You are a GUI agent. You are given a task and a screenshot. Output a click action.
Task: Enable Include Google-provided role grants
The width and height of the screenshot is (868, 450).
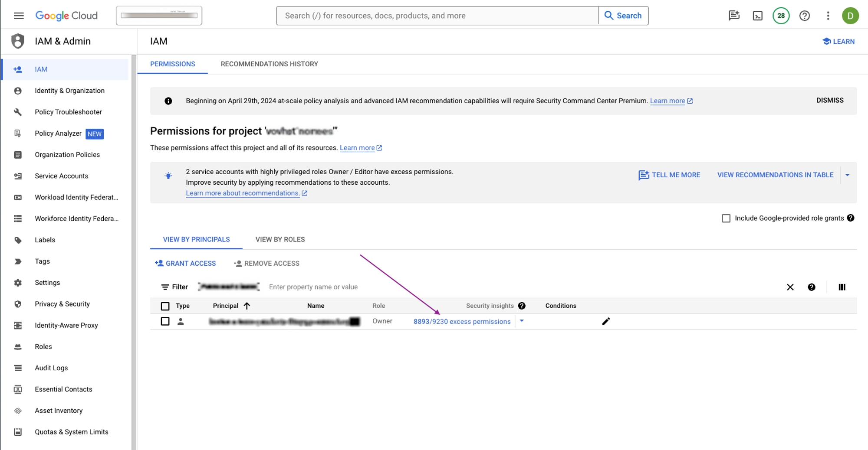pos(726,218)
